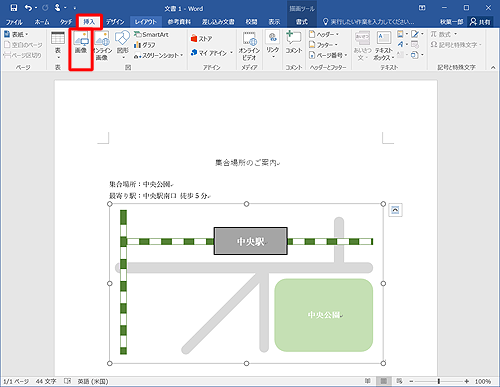Open ribbon display options icon
This screenshot has width=500, height=387.
[x=422, y=8]
